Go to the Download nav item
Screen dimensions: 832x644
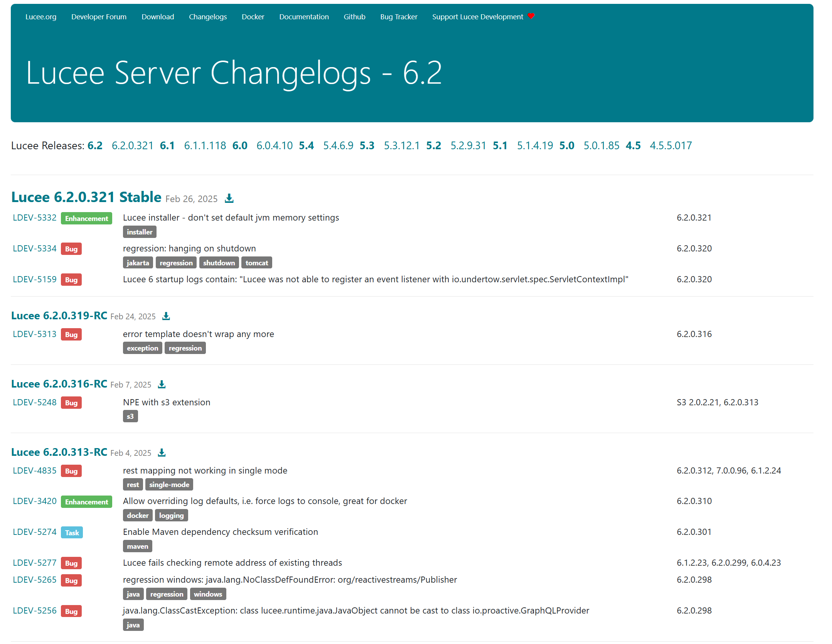[158, 17]
